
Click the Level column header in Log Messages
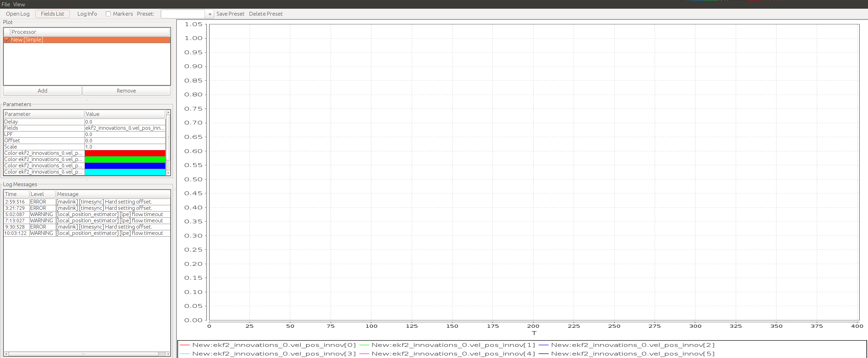[42, 194]
